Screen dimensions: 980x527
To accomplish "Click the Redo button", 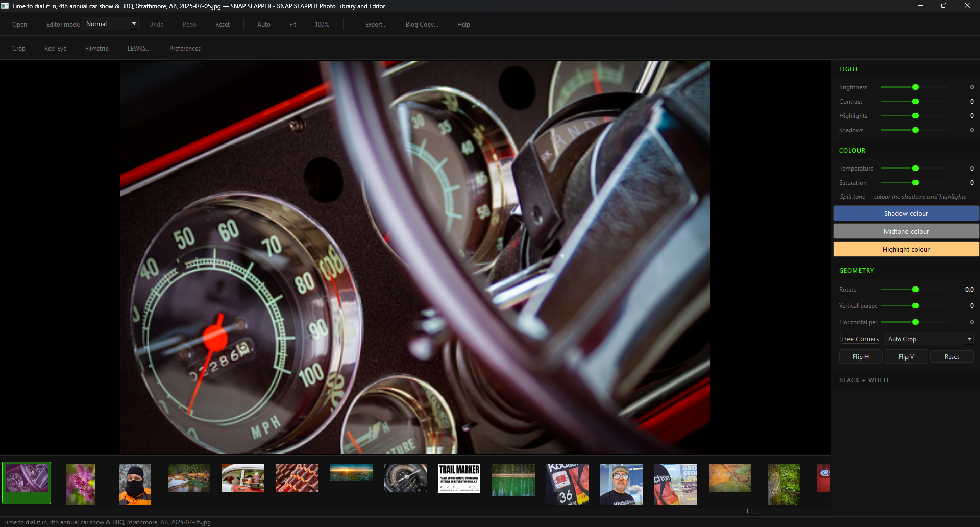I will click(x=189, y=25).
